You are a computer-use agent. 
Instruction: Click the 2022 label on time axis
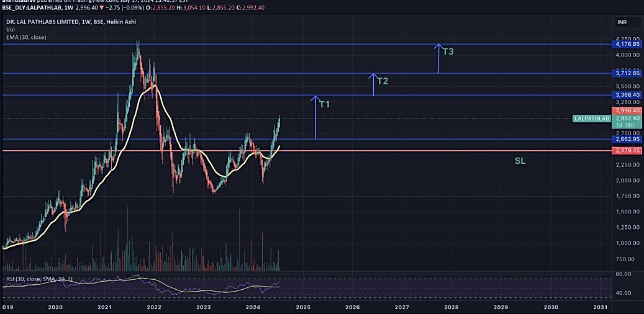pos(154,307)
